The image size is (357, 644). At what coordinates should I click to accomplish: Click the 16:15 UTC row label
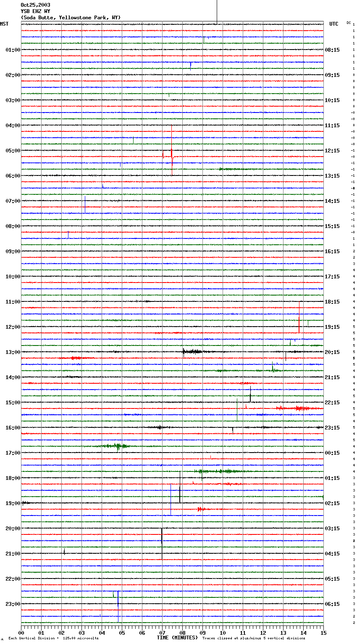coord(332,251)
